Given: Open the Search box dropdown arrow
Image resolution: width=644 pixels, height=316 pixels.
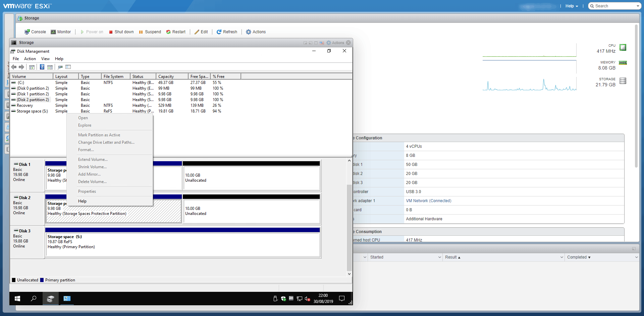Looking at the screenshot, I should pyautogui.click(x=638, y=6).
